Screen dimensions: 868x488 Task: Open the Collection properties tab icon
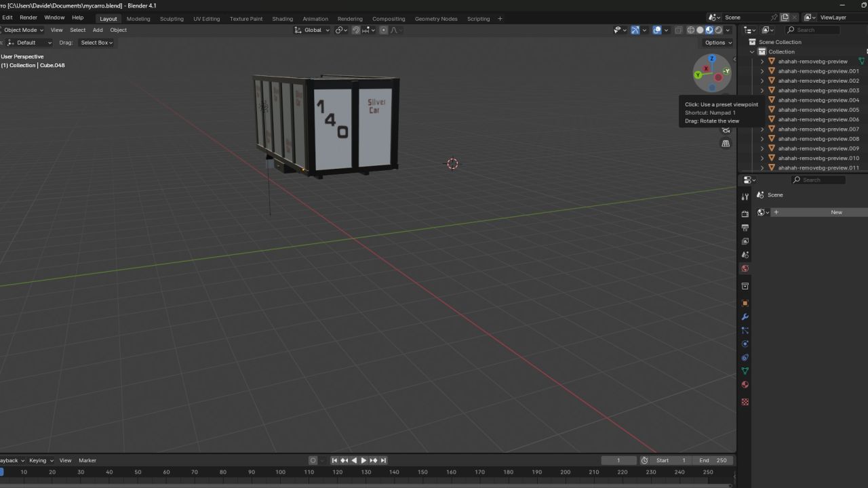[x=745, y=286]
